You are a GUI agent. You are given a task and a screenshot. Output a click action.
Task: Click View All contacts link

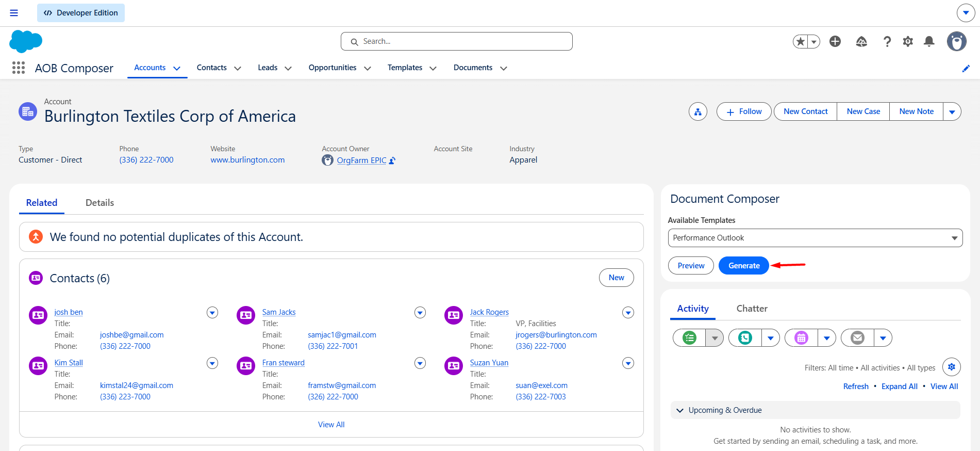(x=331, y=425)
